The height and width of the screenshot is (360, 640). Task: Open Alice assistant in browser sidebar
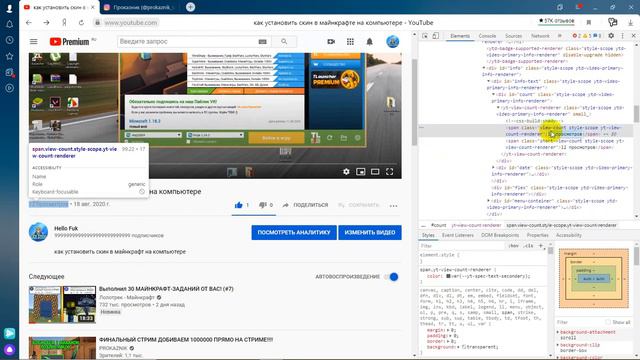[x=9, y=350]
